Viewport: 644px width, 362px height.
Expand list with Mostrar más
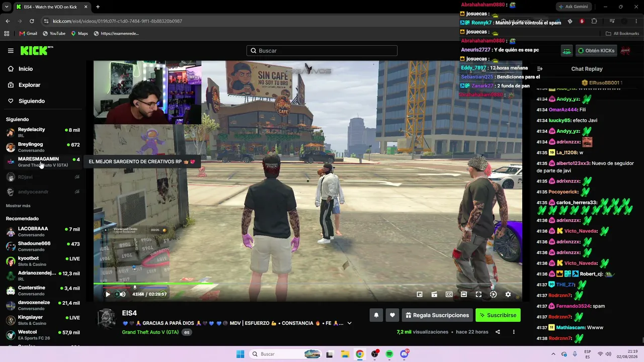(18, 206)
